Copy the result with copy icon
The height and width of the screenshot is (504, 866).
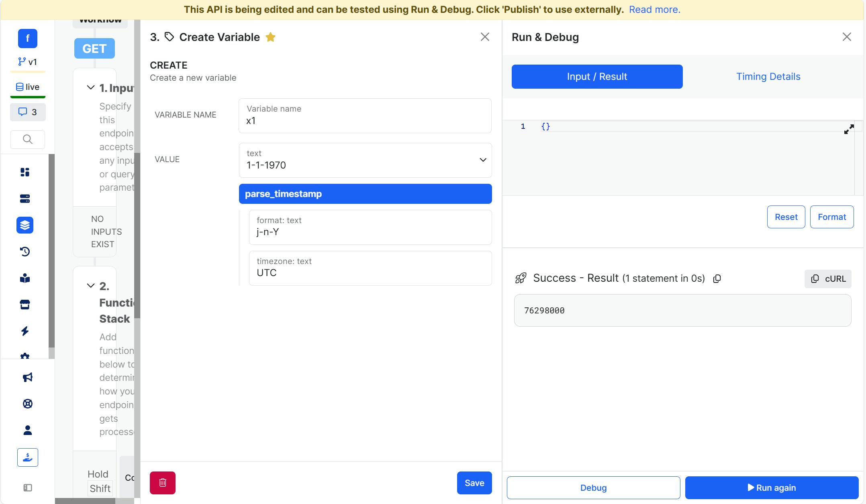click(717, 278)
